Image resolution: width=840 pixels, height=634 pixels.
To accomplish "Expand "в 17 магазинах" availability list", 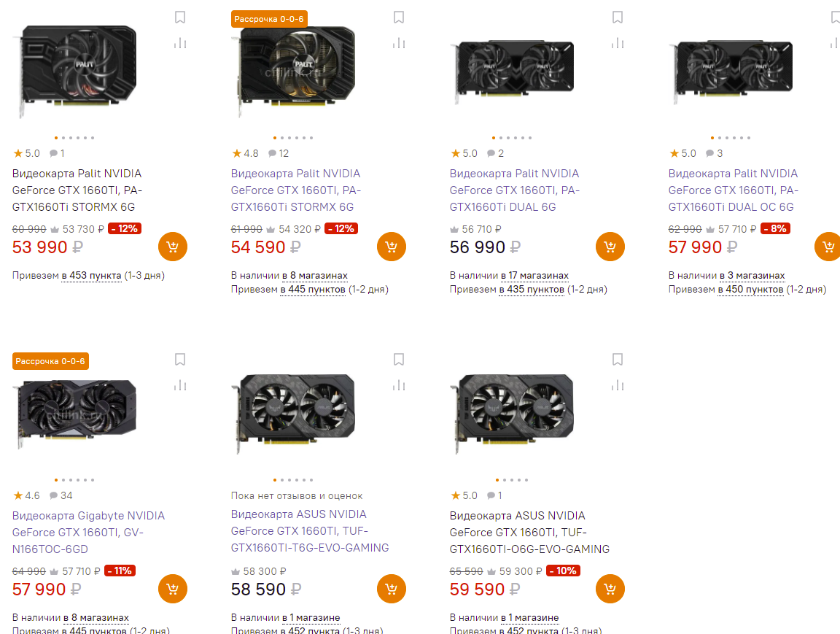I will click(534, 276).
